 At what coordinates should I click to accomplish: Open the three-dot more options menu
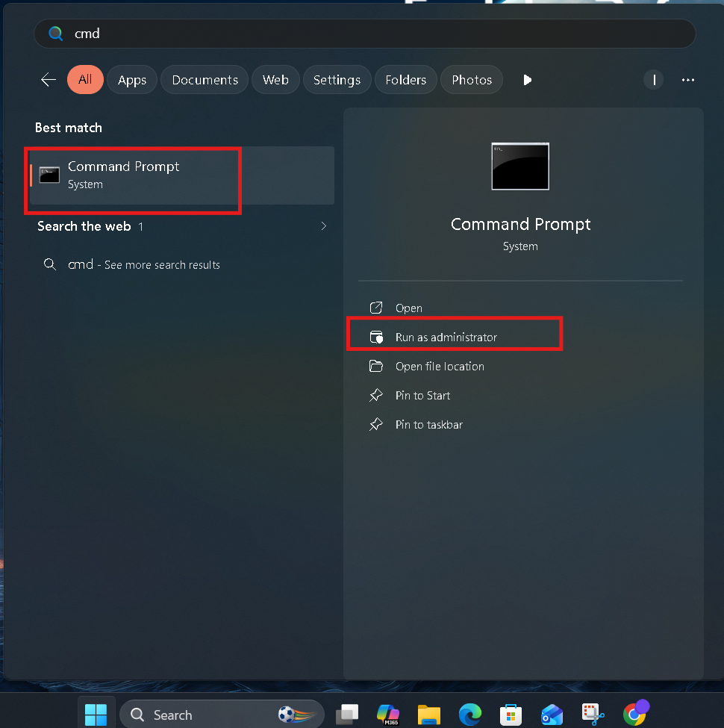click(x=688, y=80)
